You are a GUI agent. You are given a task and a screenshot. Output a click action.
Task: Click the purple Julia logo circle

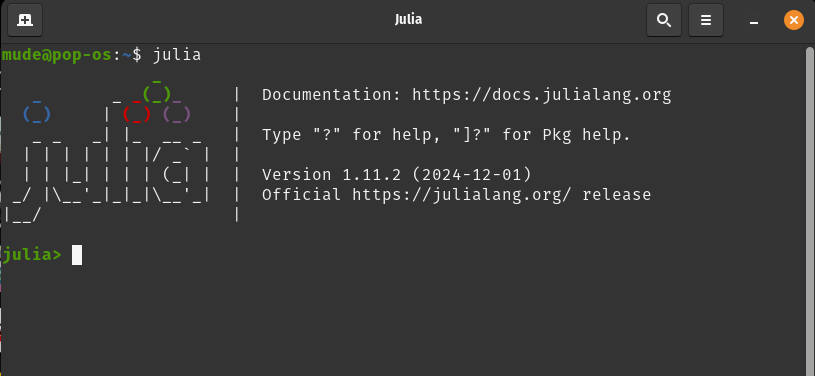click(177, 114)
